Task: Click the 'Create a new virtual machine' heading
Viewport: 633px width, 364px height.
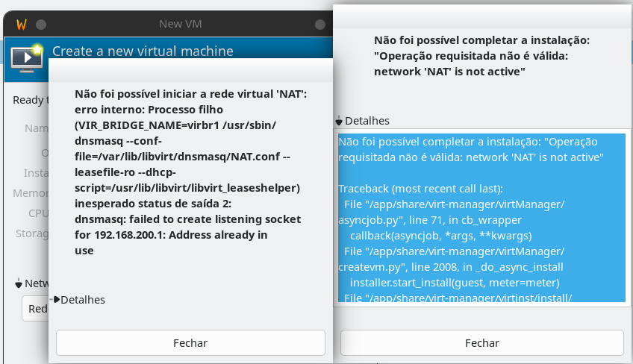Action: [x=142, y=51]
